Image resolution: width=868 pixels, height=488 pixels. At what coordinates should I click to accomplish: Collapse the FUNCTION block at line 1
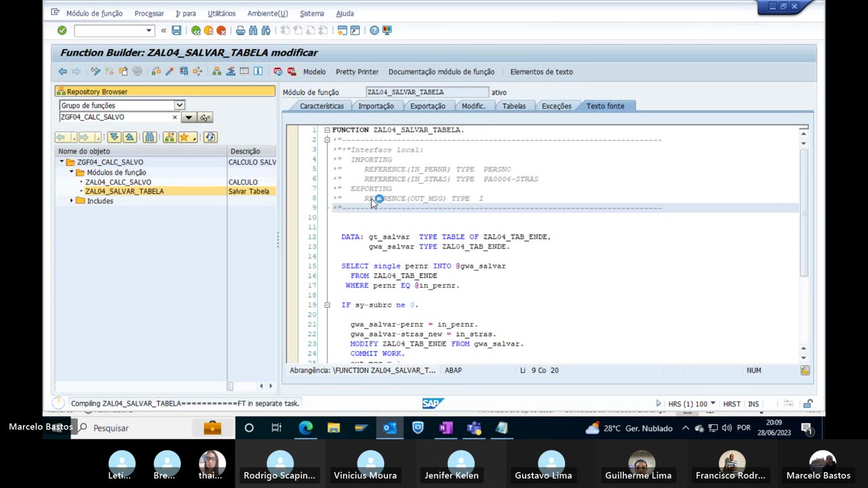(x=327, y=130)
